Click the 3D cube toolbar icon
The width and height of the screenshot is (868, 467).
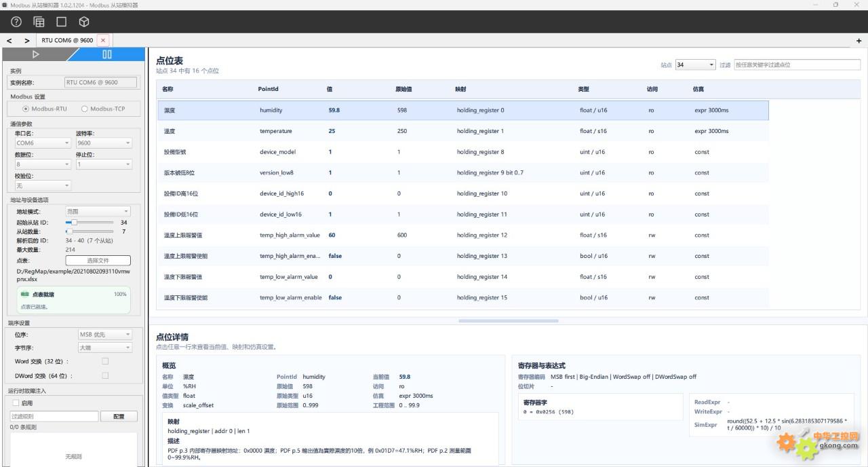[84, 22]
